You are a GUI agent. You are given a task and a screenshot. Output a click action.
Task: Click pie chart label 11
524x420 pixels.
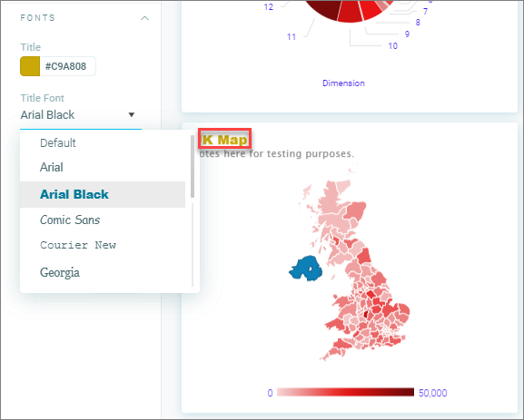click(292, 37)
